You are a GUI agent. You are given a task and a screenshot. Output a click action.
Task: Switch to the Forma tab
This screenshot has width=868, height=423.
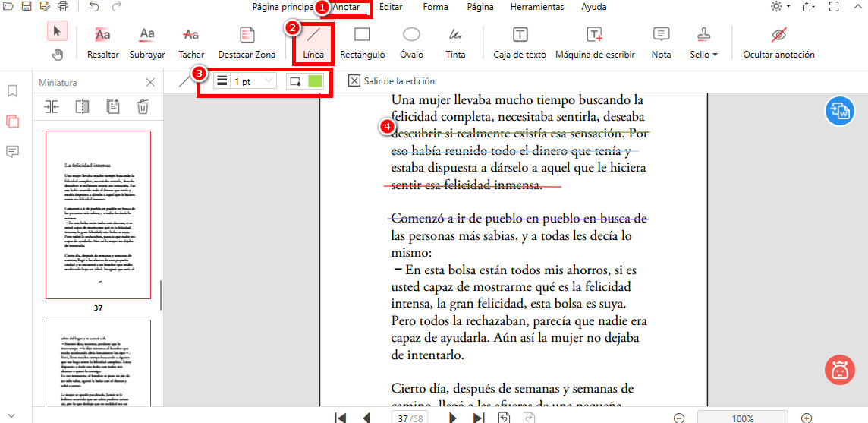(436, 7)
